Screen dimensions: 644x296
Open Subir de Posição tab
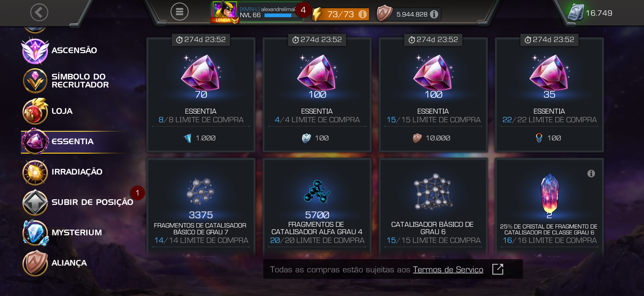(x=78, y=202)
